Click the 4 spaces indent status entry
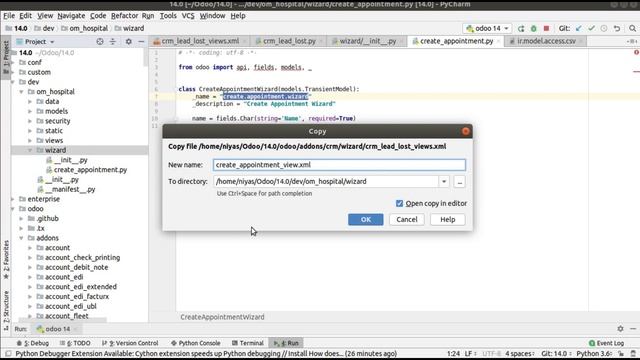The height and width of the screenshot is (360, 640). [520, 353]
